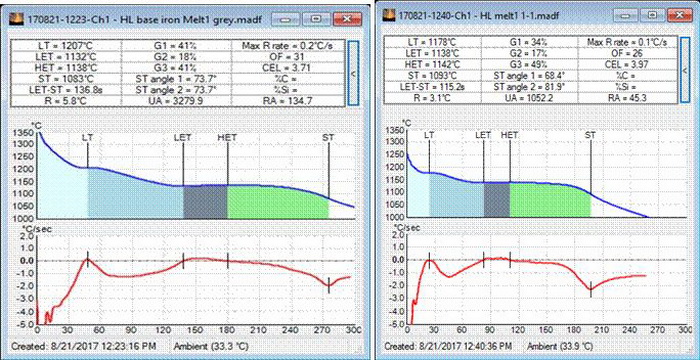Click the dark grey LET-HET region in right chart
This screenshot has height=360, width=700.
497,200
